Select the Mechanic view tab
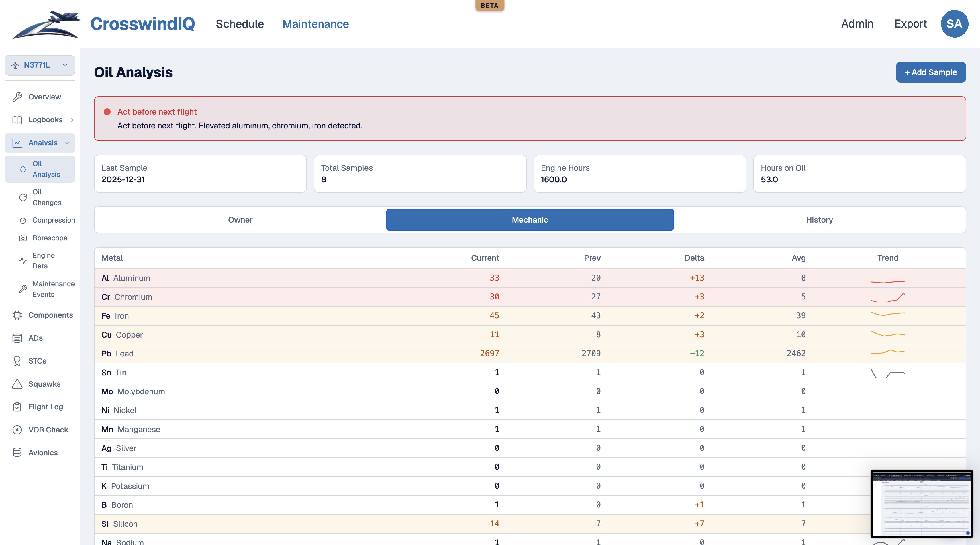 click(530, 220)
